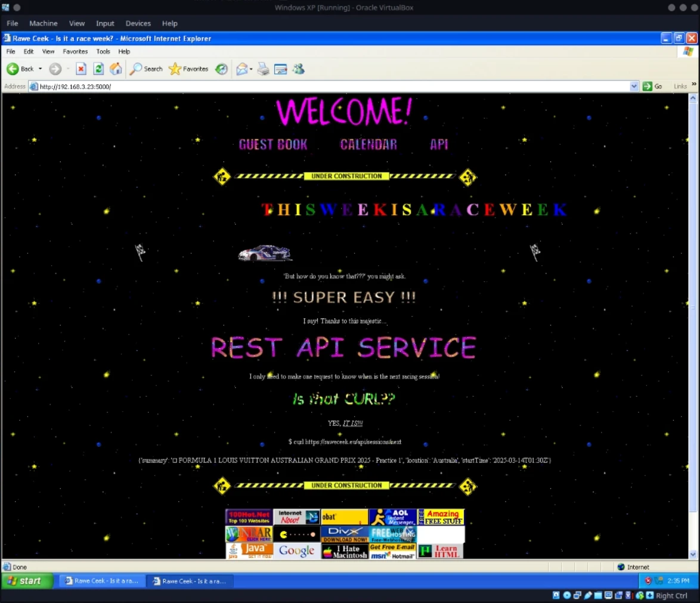Open the Windows XP Start button
The height and width of the screenshot is (603, 700).
pyautogui.click(x=24, y=581)
